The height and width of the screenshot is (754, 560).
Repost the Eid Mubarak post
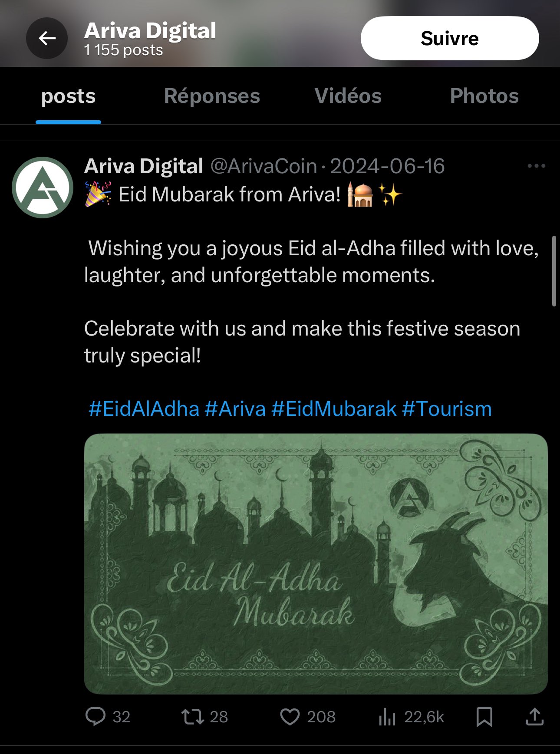coord(193,716)
